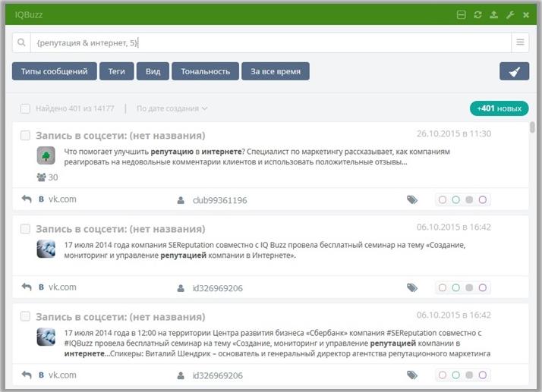Viewport: 542px width, 392px height.
Task: Toggle the select-all checkbox near 'Найдено 401'
Action: 25,108
